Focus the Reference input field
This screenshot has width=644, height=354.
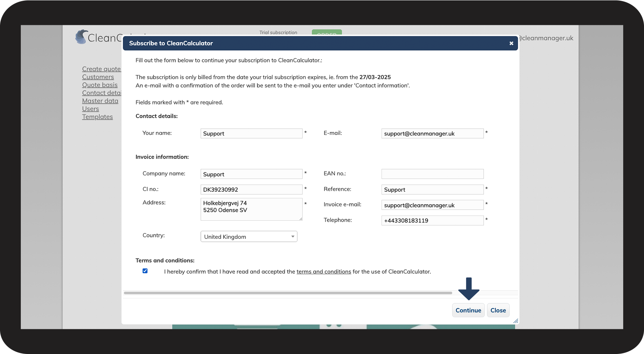click(x=432, y=190)
